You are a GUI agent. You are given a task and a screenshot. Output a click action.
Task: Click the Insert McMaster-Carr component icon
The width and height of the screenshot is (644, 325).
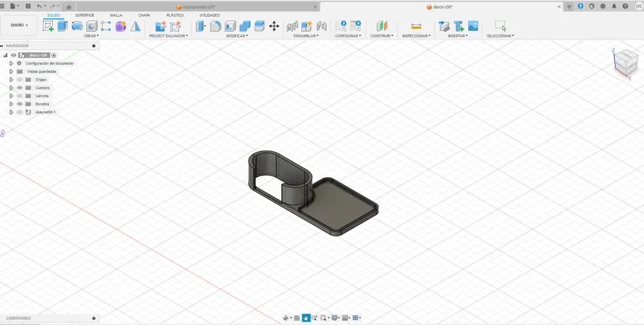pos(459,26)
